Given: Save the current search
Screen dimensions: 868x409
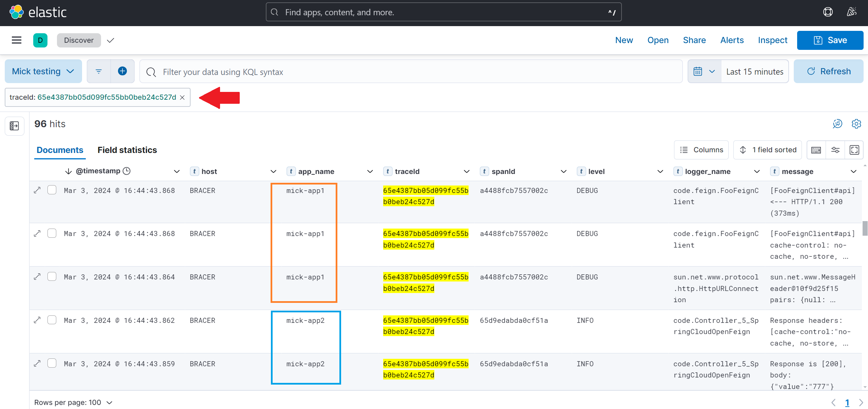Looking at the screenshot, I should click(830, 40).
